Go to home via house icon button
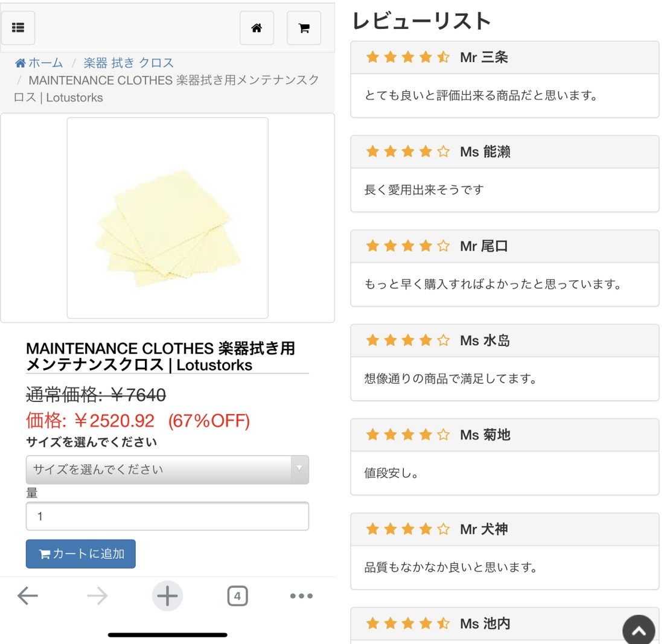The width and height of the screenshot is (670, 644). click(257, 28)
